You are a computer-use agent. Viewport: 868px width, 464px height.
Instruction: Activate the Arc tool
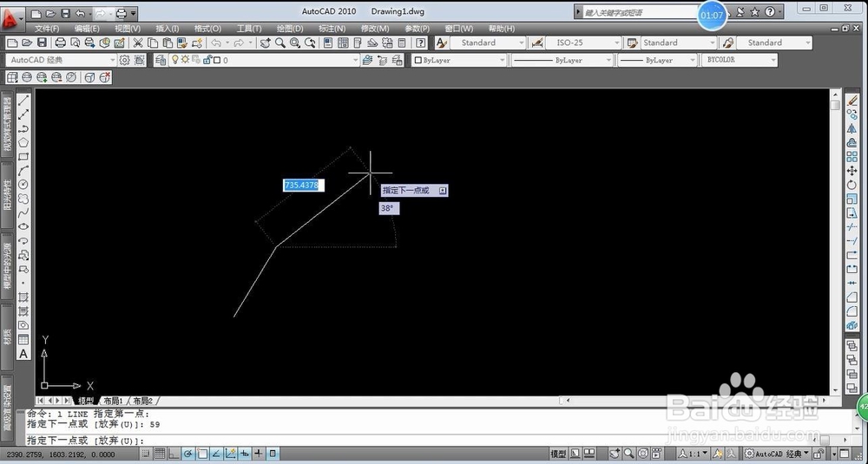23,170
